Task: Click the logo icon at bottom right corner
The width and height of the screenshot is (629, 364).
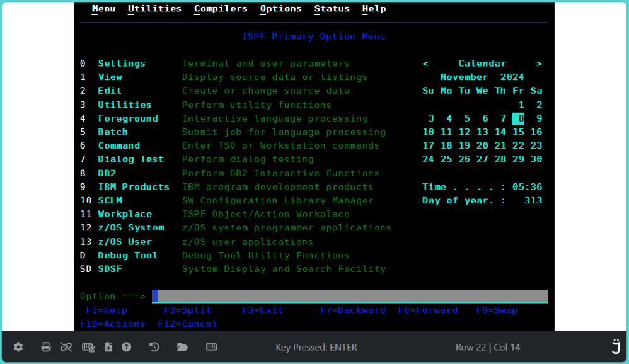Action: point(616,346)
